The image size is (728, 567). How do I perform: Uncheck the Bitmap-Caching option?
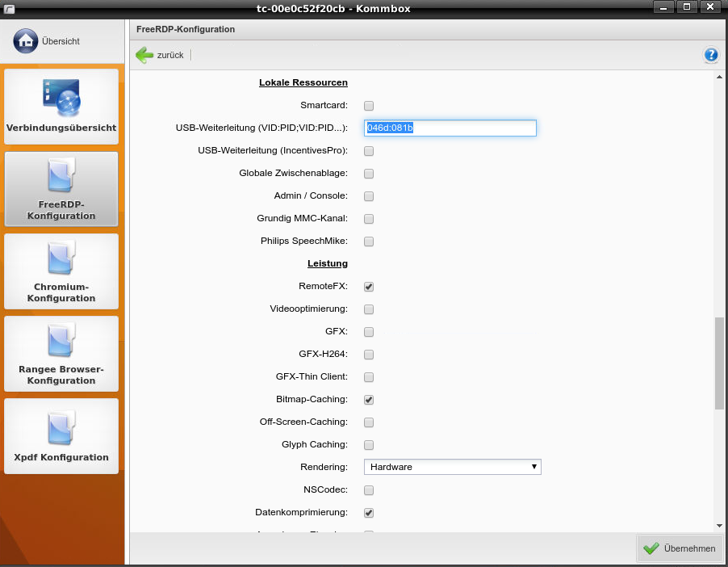(x=369, y=400)
